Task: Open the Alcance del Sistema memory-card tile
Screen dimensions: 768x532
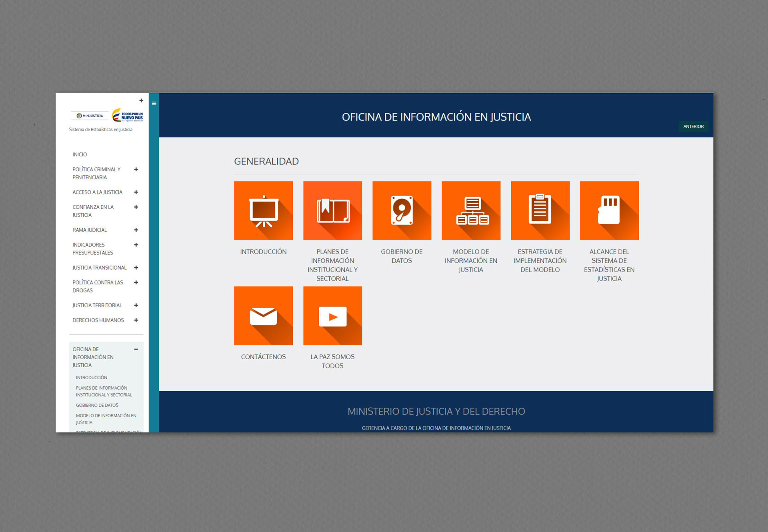Action: pyautogui.click(x=609, y=210)
